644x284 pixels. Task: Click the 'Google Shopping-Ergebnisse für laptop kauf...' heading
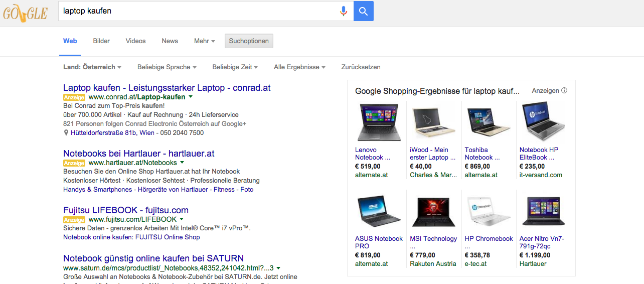tap(437, 91)
